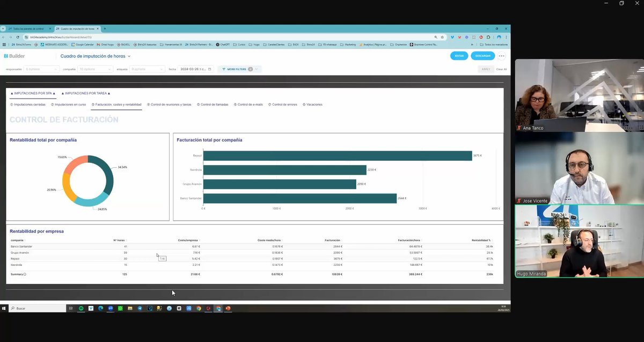The width and height of the screenshot is (644, 342).
Task: Open the Control de llamadas tab
Action: pyautogui.click(x=213, y=105)
